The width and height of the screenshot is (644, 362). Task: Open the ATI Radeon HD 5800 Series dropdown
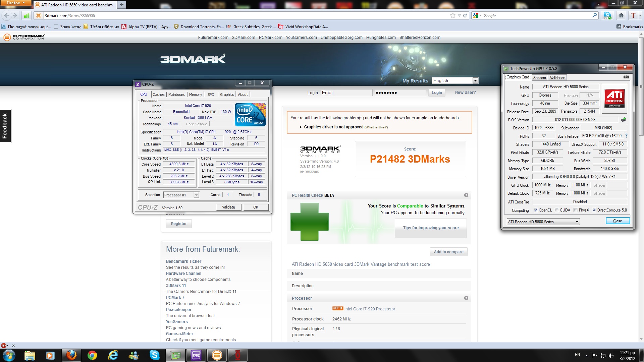(543, 222)
